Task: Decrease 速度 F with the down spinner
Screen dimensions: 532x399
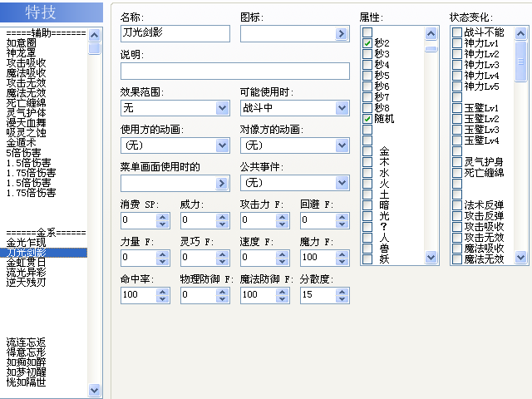Action: click(x=283, y=261)
